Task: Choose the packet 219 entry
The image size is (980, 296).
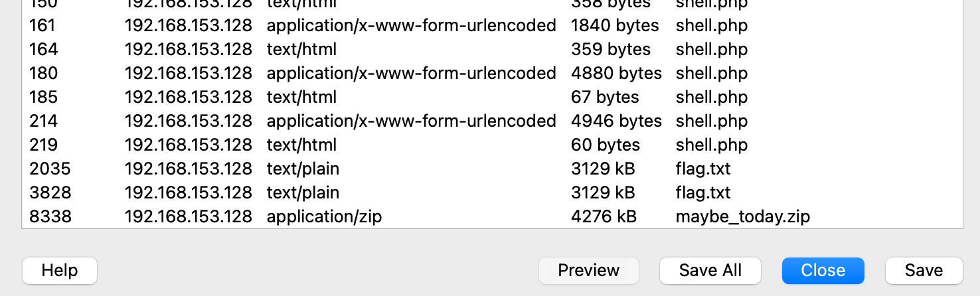Action: coord(44,145)
